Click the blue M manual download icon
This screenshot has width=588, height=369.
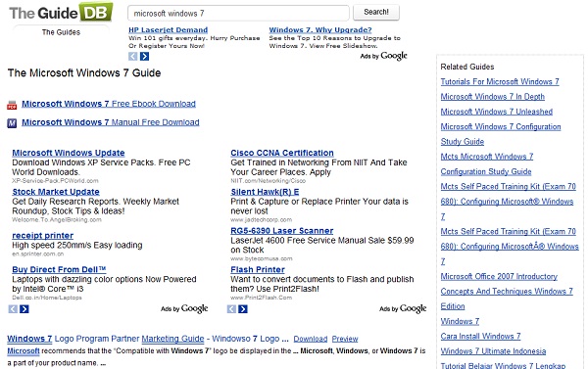12,123
